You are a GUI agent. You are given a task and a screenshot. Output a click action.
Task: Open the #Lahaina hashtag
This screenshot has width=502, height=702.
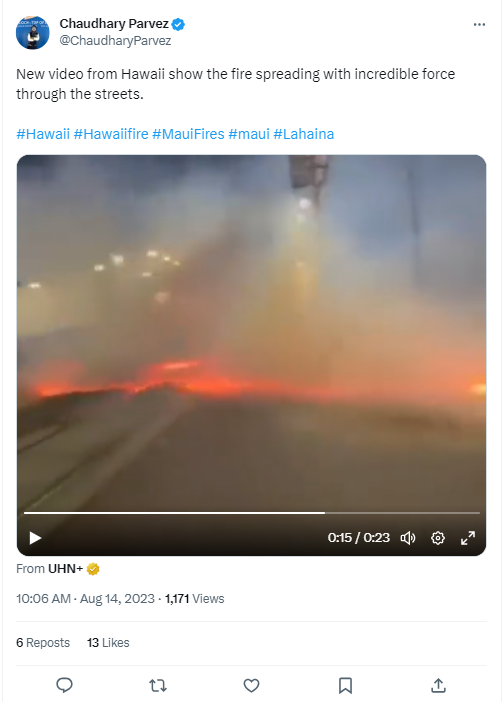(x=304, y=134)
